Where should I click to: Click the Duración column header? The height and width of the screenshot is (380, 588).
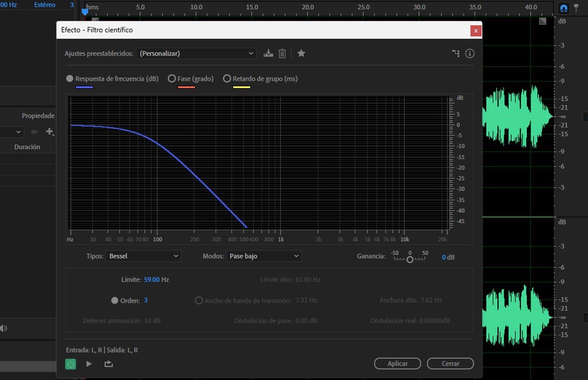[27, 147]
